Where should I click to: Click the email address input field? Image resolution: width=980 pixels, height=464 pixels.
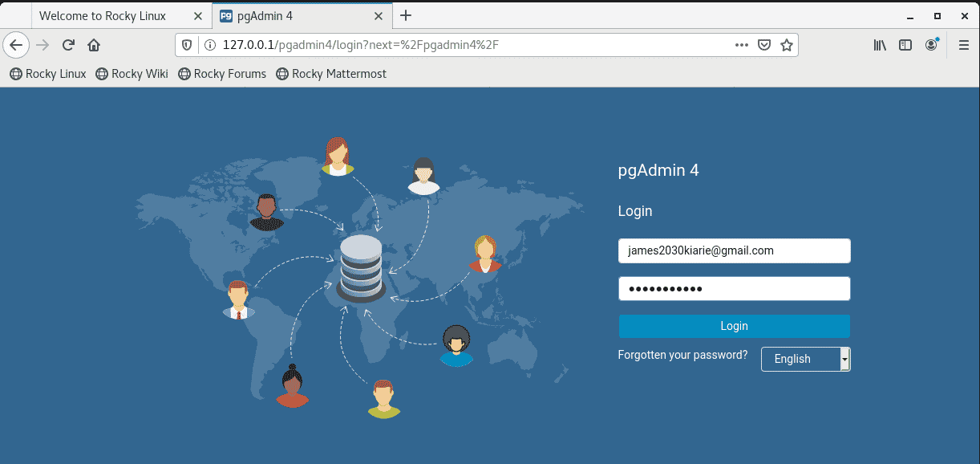tap(734, 250)
